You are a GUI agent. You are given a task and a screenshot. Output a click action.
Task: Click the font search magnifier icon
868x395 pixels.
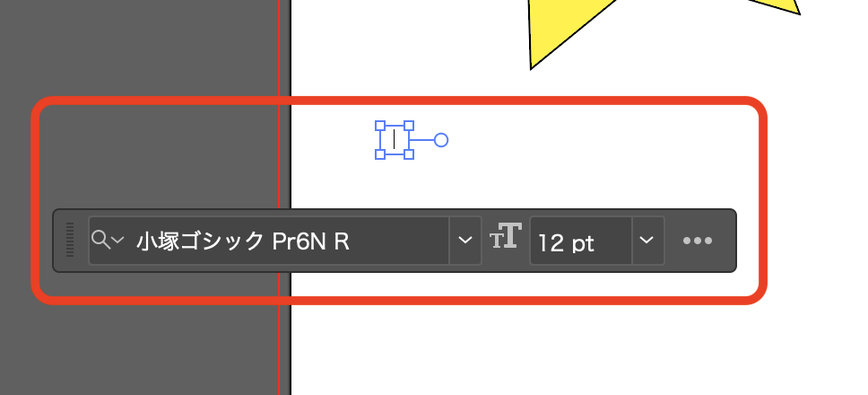pos(100,240)
